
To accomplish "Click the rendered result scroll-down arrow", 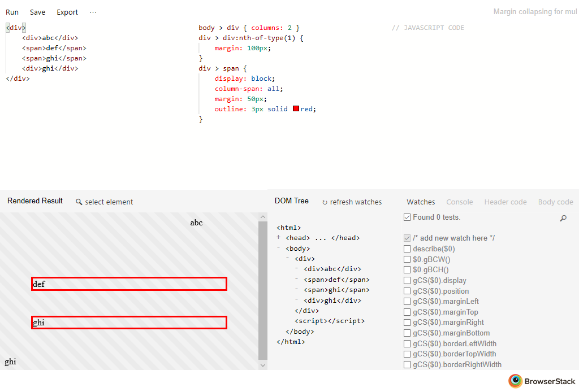I will (x=262, y=365).
